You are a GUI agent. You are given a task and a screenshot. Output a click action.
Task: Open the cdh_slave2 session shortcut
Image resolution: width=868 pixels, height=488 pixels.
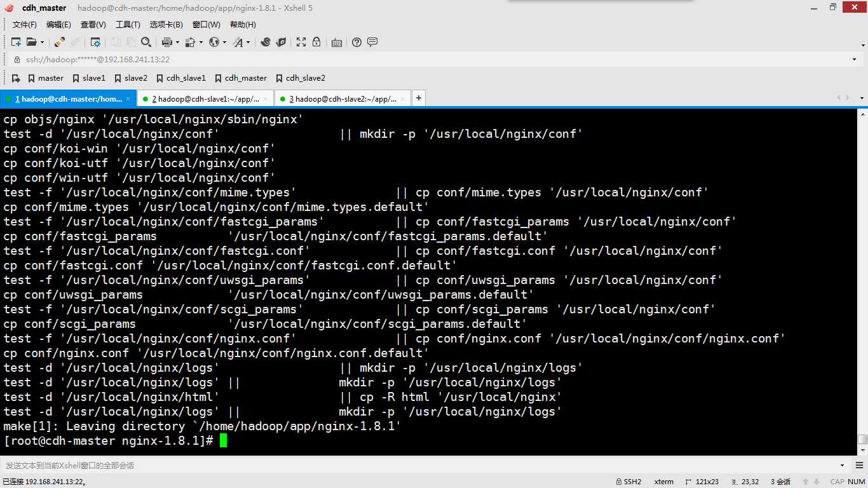(x=301, y=78)
